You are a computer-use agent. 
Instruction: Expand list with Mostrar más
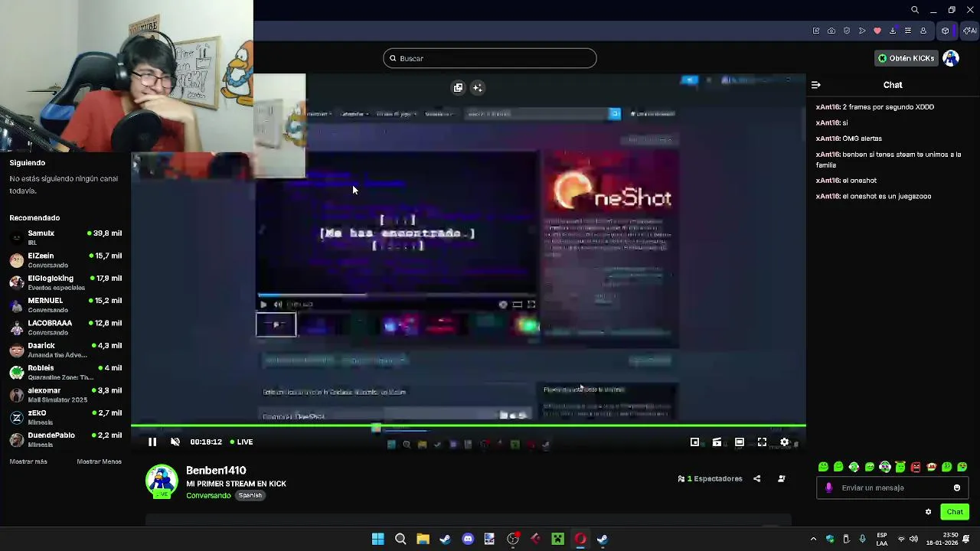[28, 461]
